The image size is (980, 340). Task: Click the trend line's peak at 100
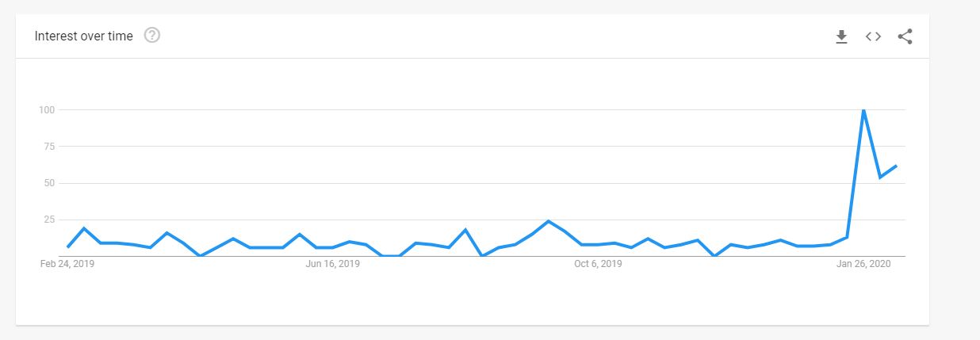tap(863, 109)
